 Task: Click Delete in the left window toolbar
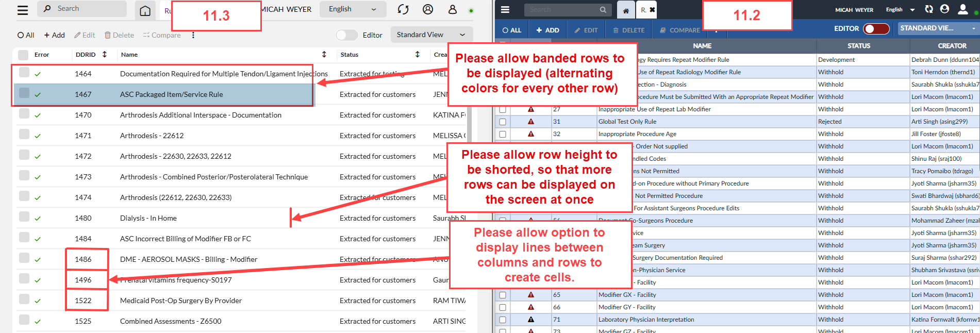[x=119, y=35]
